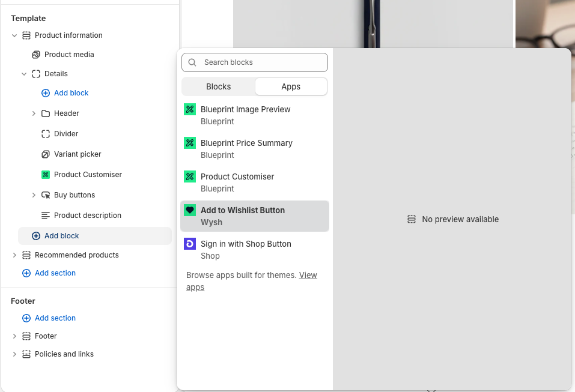575x392 pixels.
Task: Choose Sign in with Shop Button
Action: 255,250
